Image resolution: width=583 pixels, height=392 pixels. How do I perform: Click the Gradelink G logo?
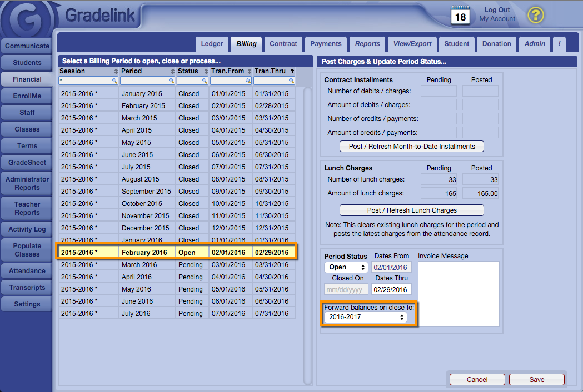[x=28, y=20]
